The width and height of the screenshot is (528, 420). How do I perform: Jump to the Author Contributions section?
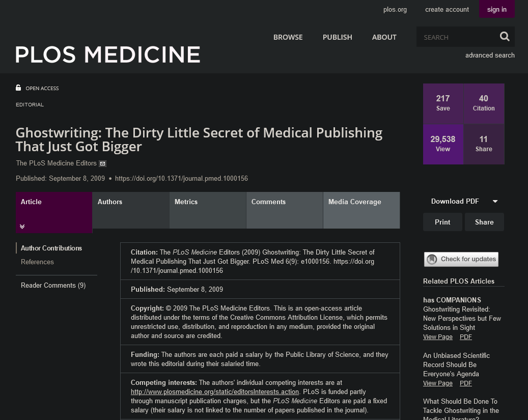point(51,248)
